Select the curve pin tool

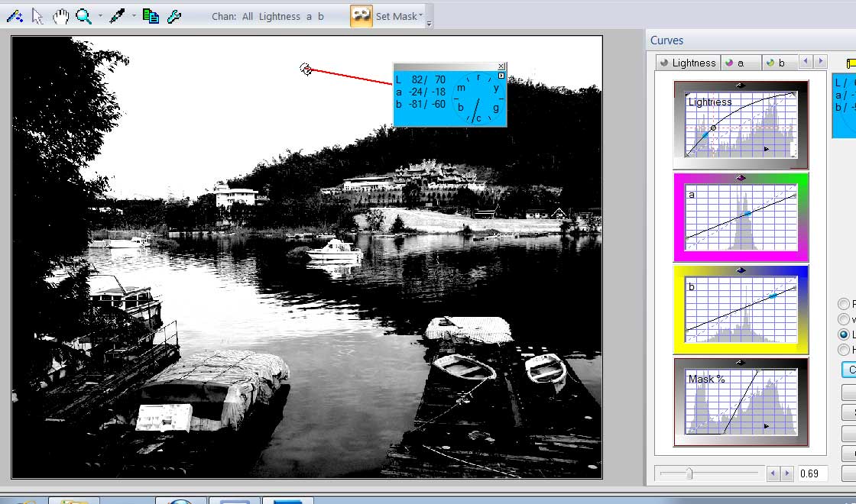click(15, 16)
